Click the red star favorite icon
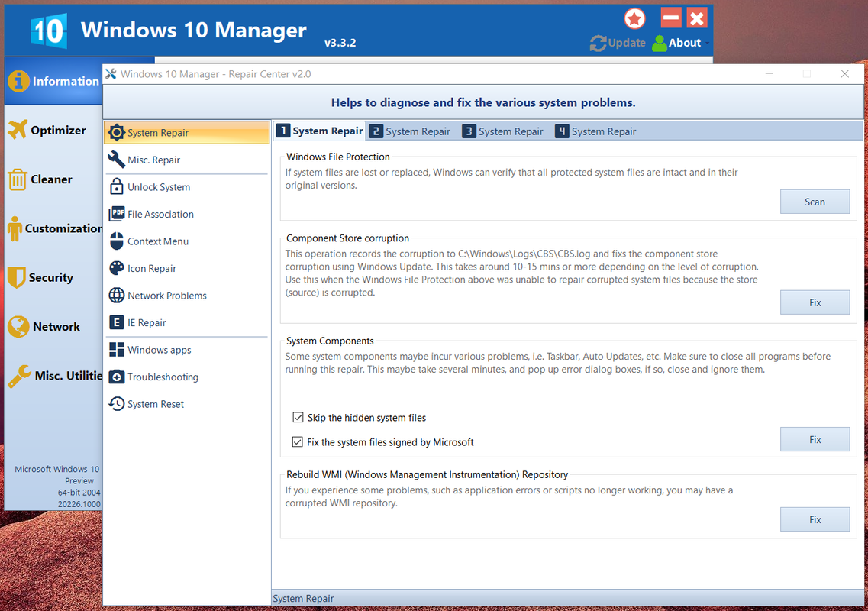Image resolution: width=868 pixels, height=611 pixels. pos(634,19)
